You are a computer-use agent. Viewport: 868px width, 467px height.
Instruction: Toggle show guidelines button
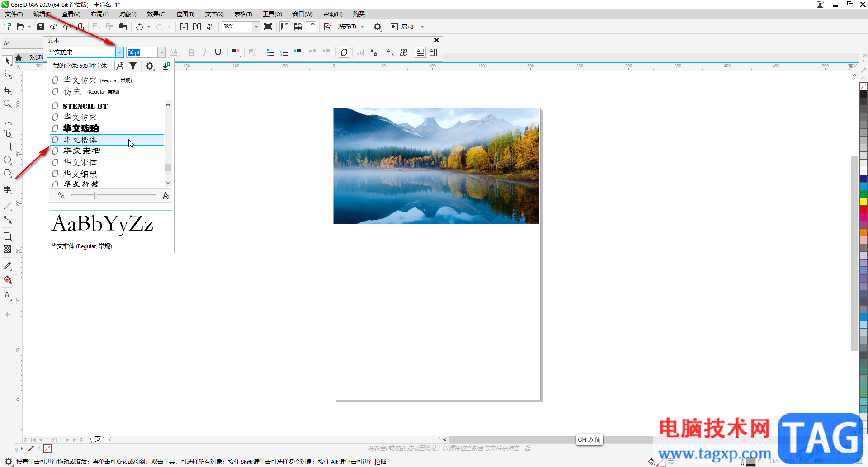click(x=311, y=27)
